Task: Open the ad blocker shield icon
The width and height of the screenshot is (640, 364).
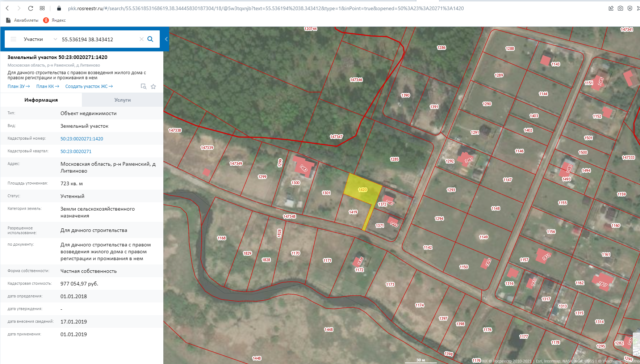Action: tap(630, 8)
